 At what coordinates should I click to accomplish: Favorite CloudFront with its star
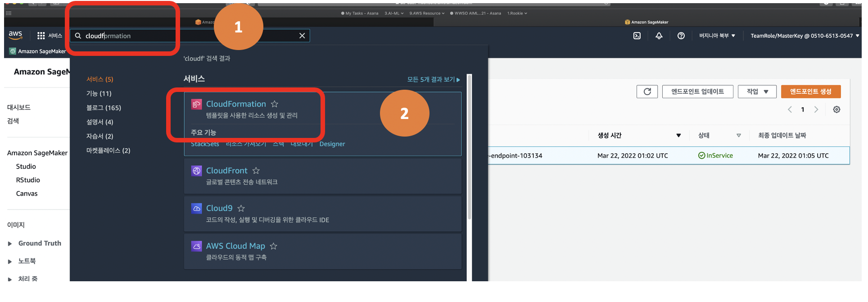pyautogui.click(x=256, y=171)
